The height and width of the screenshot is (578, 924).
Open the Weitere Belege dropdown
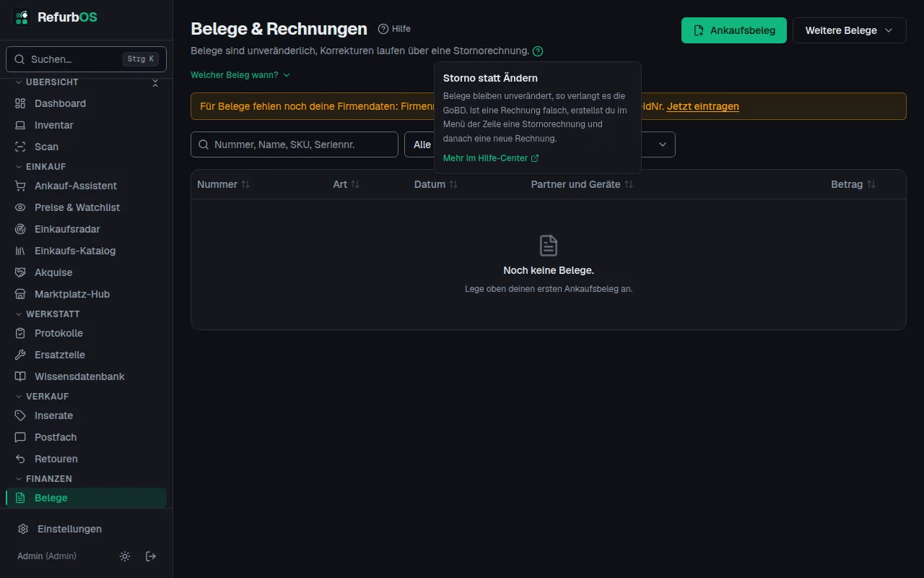[849, 30]
